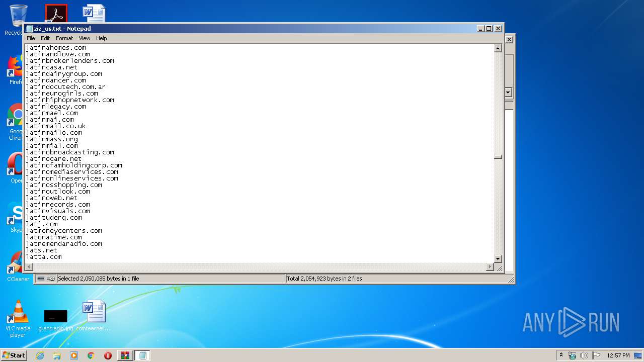This screenshot has width=644, height=362.
Task: Click the line latinhiphopnetwork.com
Action: [70, 100]
